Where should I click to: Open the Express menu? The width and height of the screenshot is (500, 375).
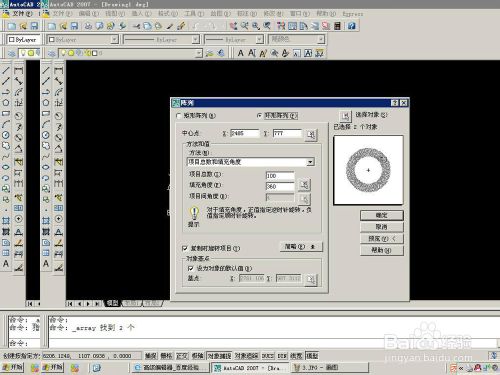(353, 14)
